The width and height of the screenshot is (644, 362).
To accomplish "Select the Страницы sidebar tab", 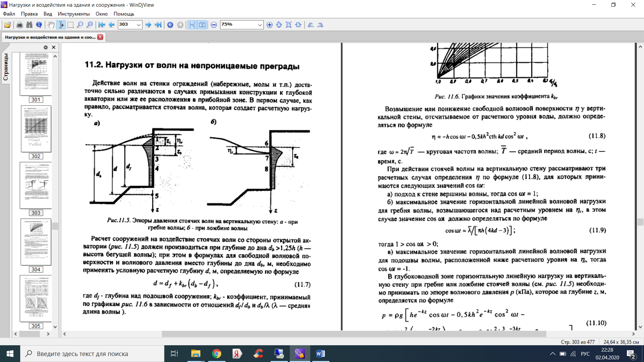I will click(6, 67).
